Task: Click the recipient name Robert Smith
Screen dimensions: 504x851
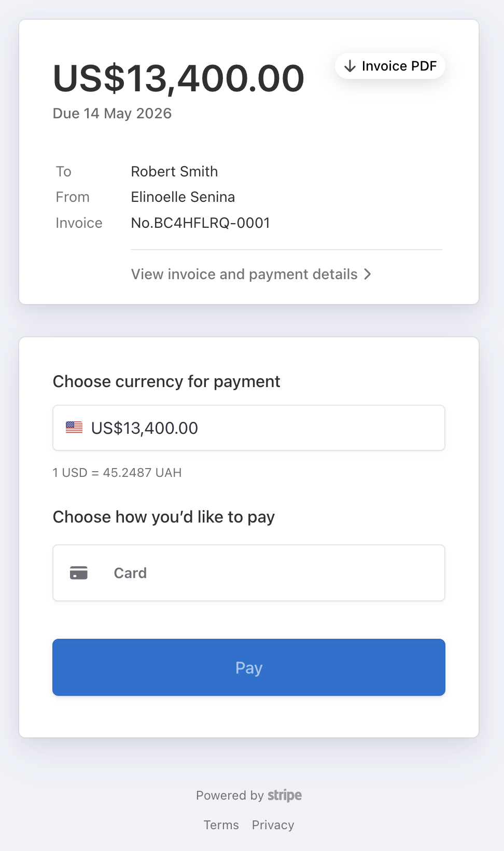Action: point(174,171)
